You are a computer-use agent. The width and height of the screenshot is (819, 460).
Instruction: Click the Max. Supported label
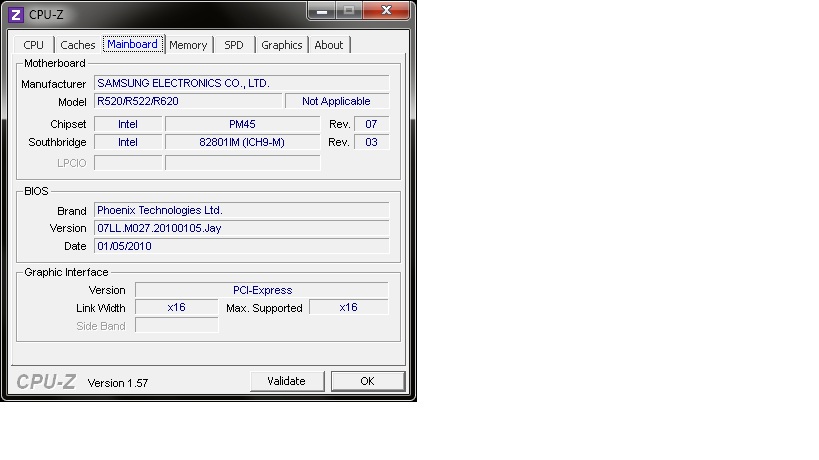coord(264,308)
